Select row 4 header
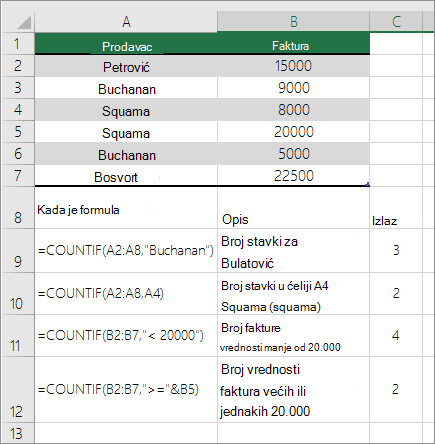The image size is (435, 444). tap(18, 110)
